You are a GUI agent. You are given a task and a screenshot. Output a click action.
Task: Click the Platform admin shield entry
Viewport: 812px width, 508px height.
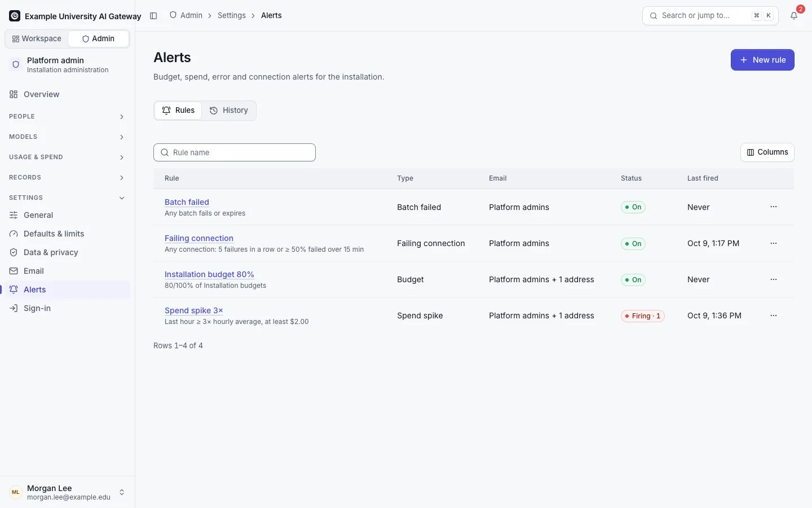(x=67, y=65)
